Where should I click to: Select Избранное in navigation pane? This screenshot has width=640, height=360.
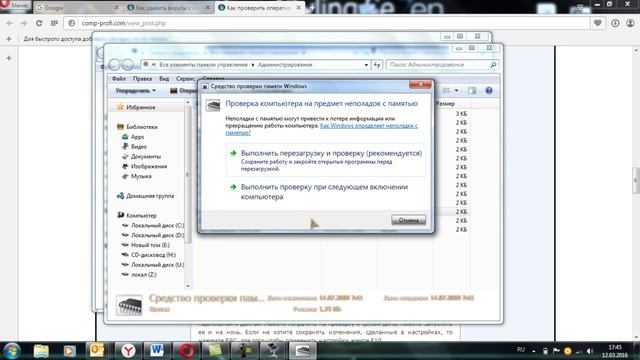click(140, 107)
